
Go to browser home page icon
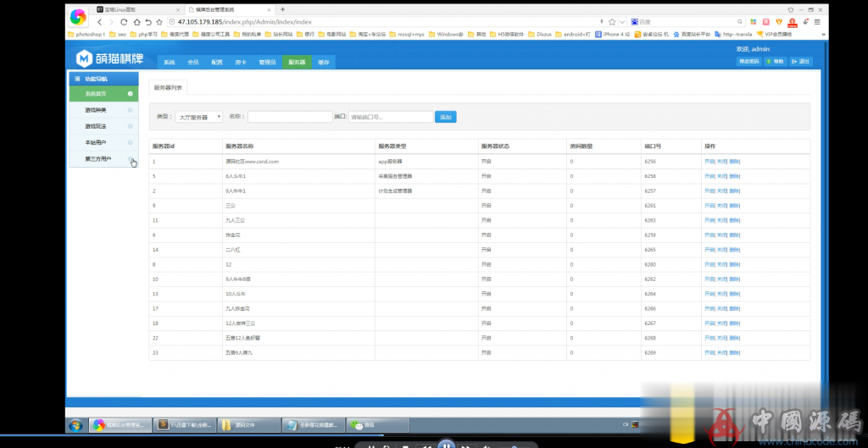136,22
